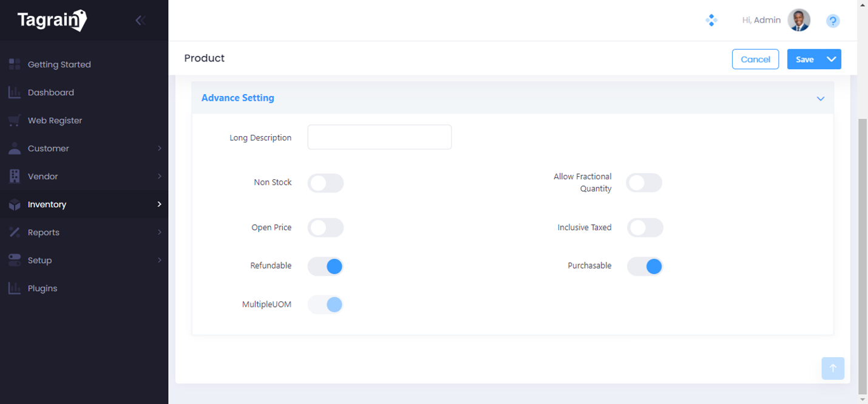The height and width of the screenshot is (404, 868).
Task: Click the Save button
Action: click(x=804, y=60)
